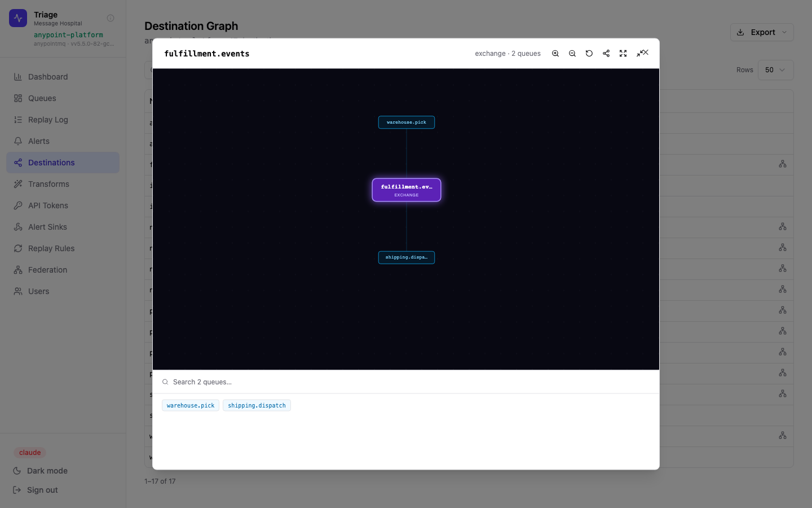Screen dimensions: 812x508
Task: Focus the Search 2 queues field
Action: [x=406, y=382]
